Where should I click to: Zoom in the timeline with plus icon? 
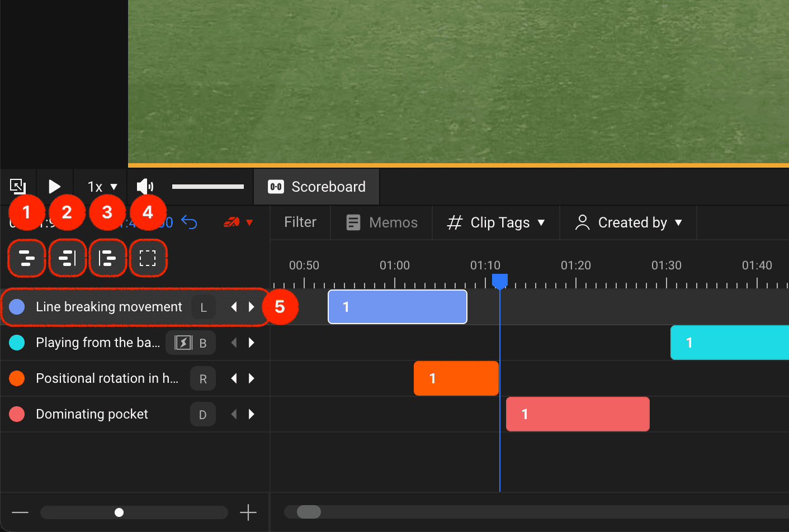[x=248, y=512]
